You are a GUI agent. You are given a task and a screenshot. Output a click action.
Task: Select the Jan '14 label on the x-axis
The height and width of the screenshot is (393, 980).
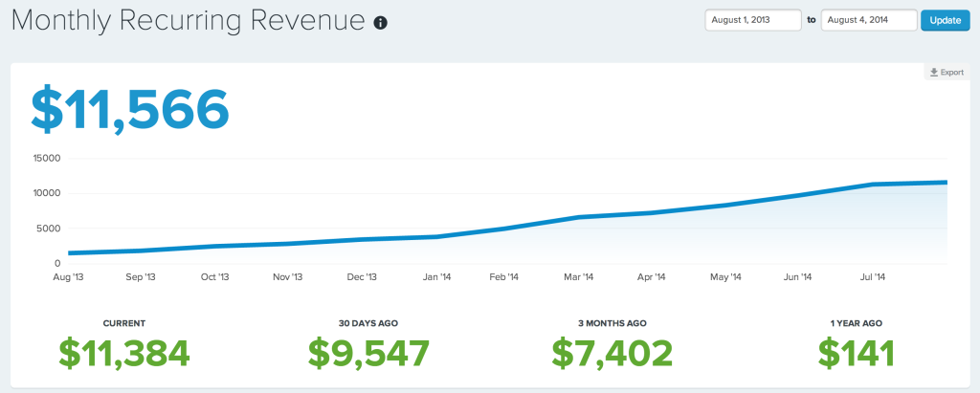coord(435,277)
